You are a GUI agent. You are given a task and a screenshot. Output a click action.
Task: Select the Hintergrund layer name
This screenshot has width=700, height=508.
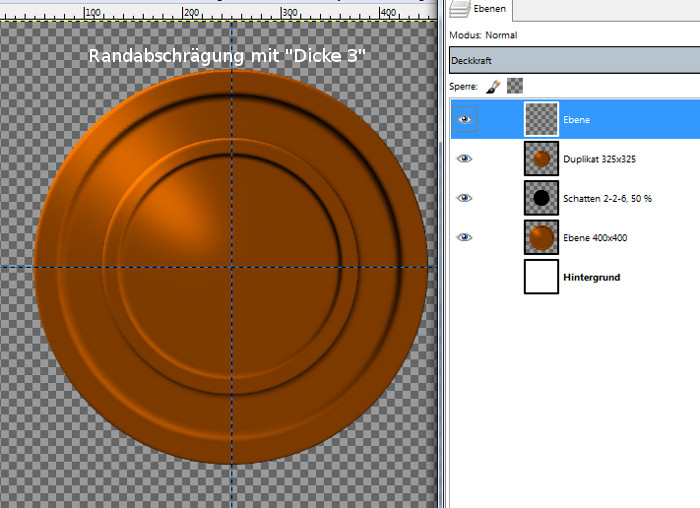coord(591,277)
